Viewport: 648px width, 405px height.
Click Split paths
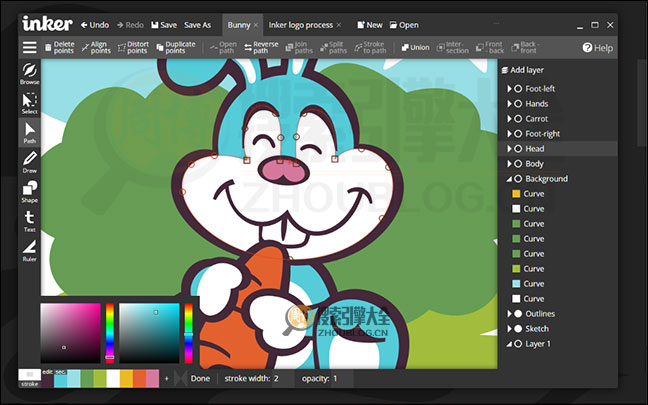[333, 48]
